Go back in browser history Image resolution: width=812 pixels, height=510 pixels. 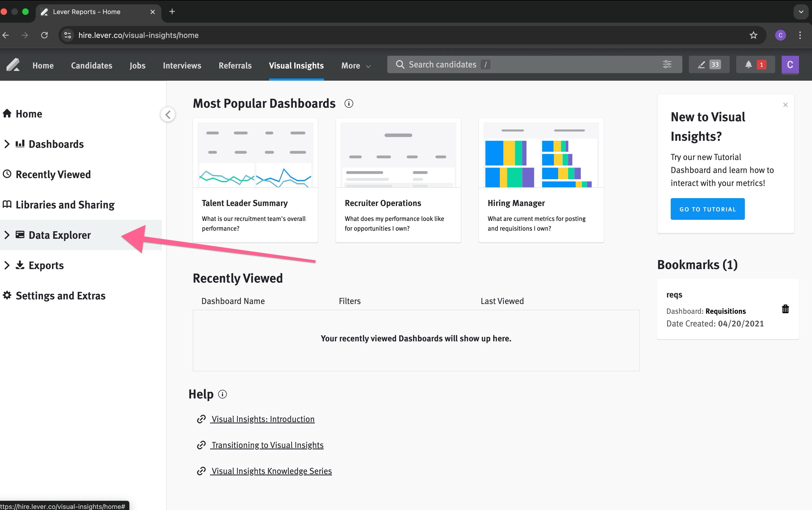6,35
